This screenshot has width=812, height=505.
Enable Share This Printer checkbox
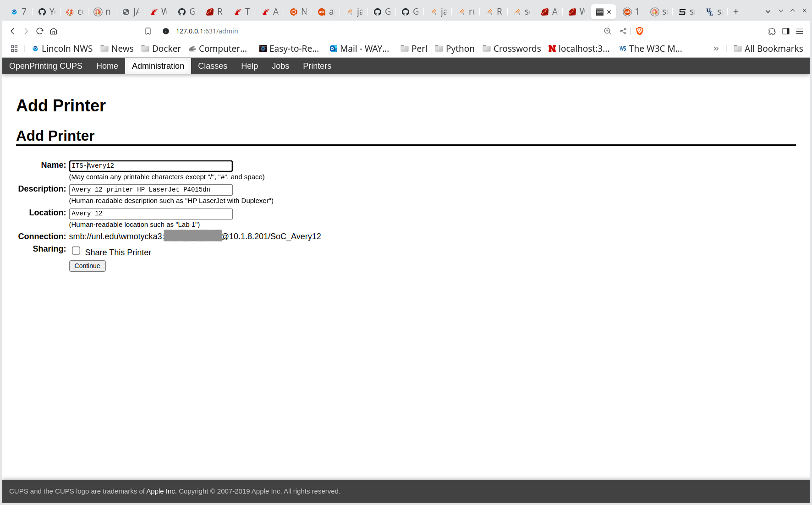[x=76, y=251]
